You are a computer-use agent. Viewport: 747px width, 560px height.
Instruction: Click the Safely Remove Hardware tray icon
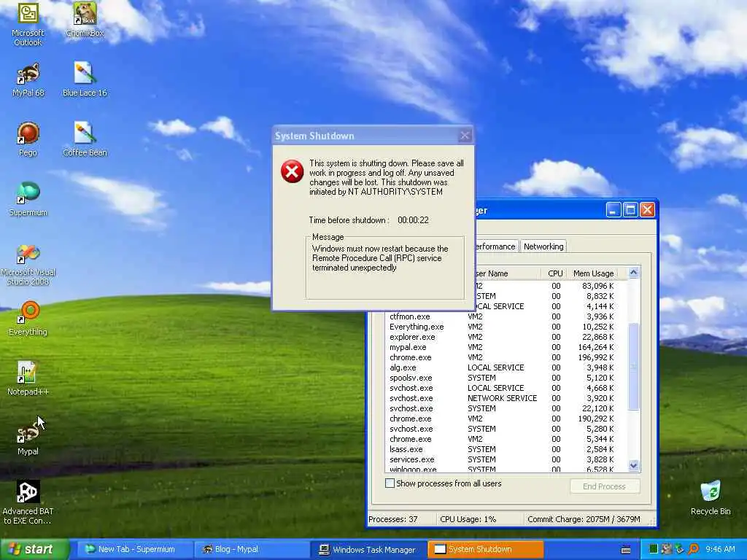click(x=679, y=549)
